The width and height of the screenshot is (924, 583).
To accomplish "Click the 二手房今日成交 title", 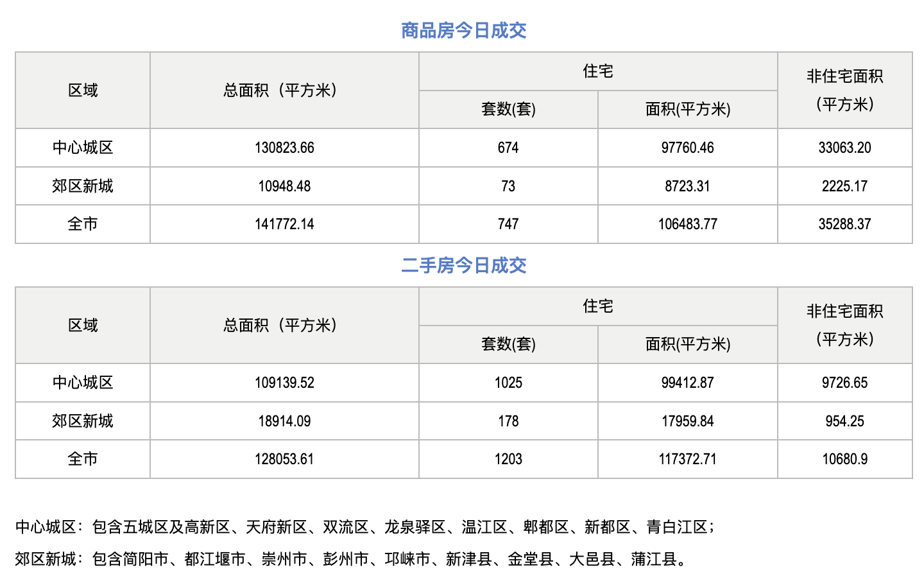I will pyautogui.click(x=463, y=265).
